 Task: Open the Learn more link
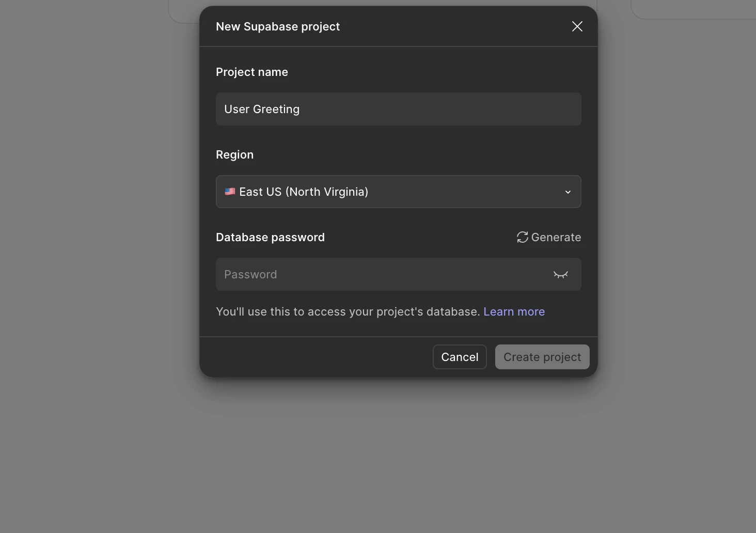point(514,311)
